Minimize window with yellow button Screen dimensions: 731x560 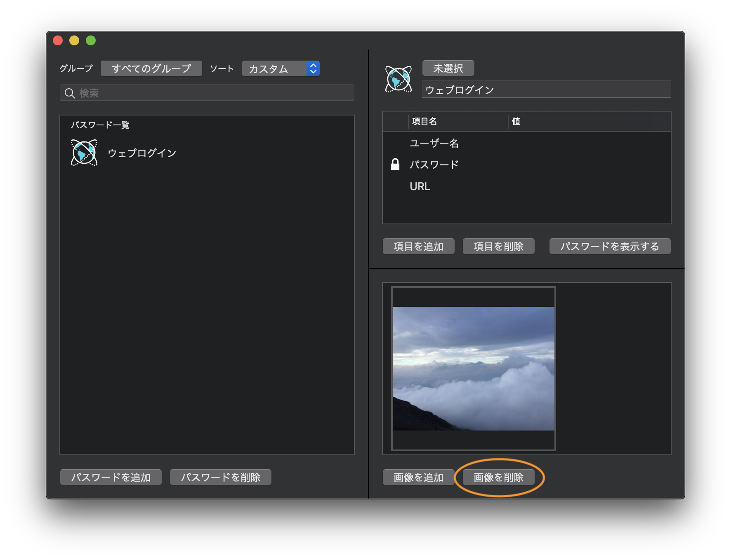74,40
